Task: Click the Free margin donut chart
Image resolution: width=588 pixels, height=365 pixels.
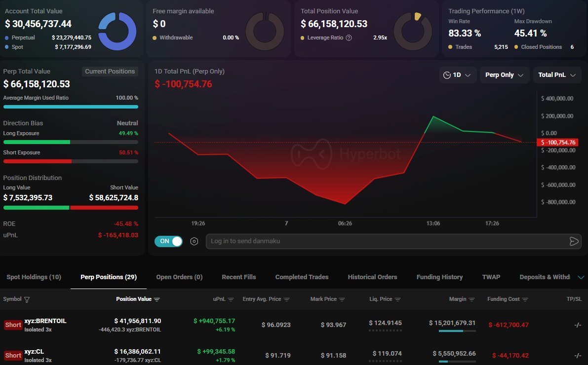Action: [265, 31]
